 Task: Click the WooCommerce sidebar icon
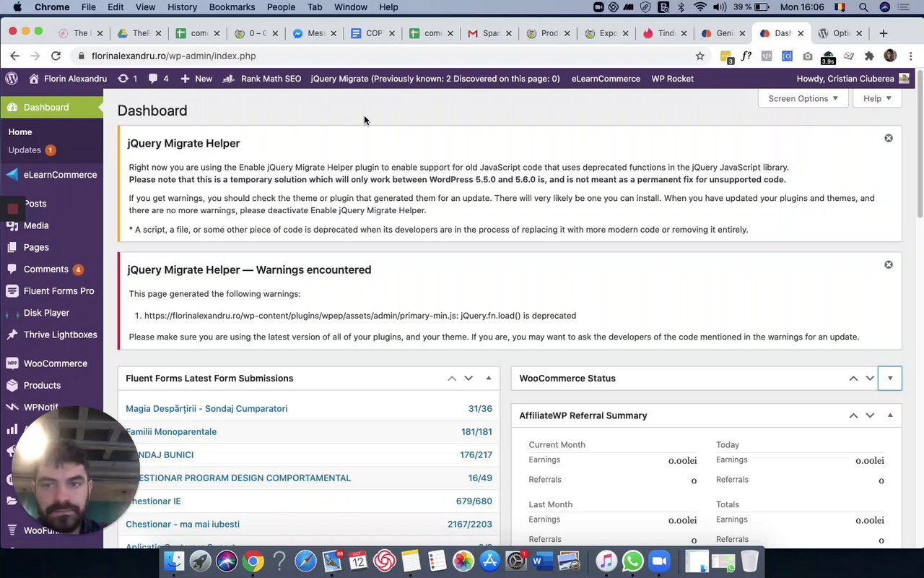[x=12, y=363]
